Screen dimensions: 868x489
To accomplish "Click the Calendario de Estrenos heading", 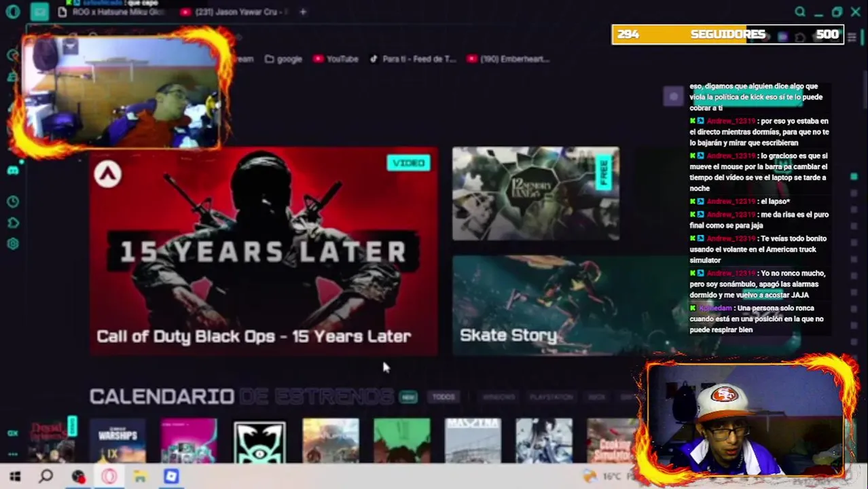I will coord(241,396).
